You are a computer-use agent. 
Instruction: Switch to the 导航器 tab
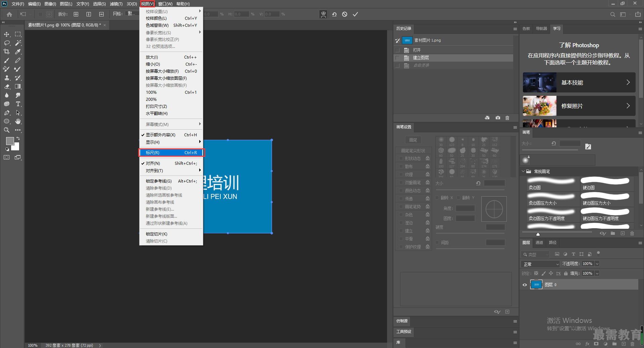(541, 28)
